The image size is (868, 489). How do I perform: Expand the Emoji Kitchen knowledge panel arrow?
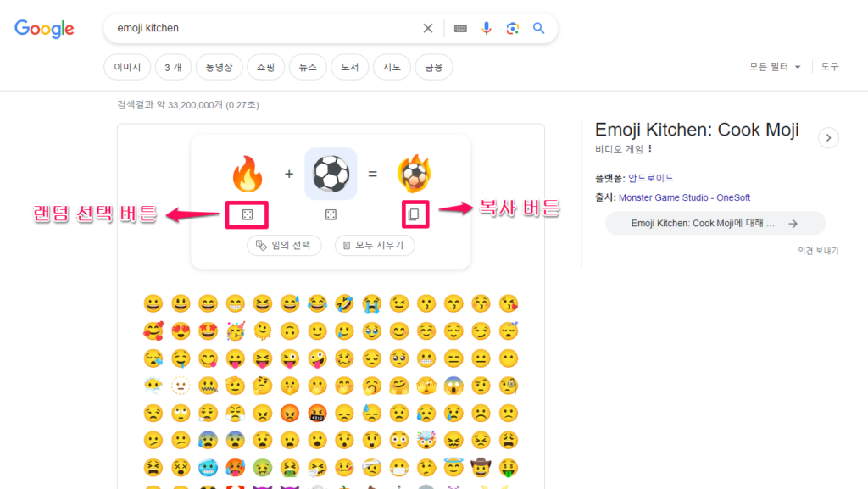(x=828, y=137)
